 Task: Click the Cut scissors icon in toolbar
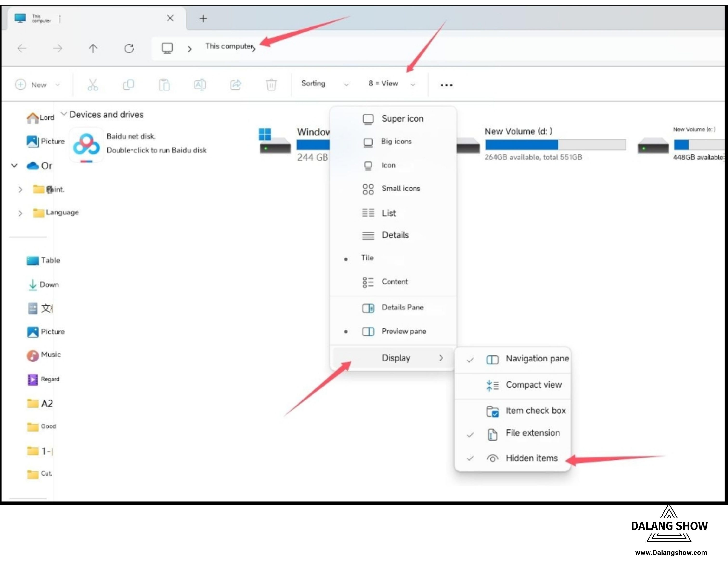92,85
